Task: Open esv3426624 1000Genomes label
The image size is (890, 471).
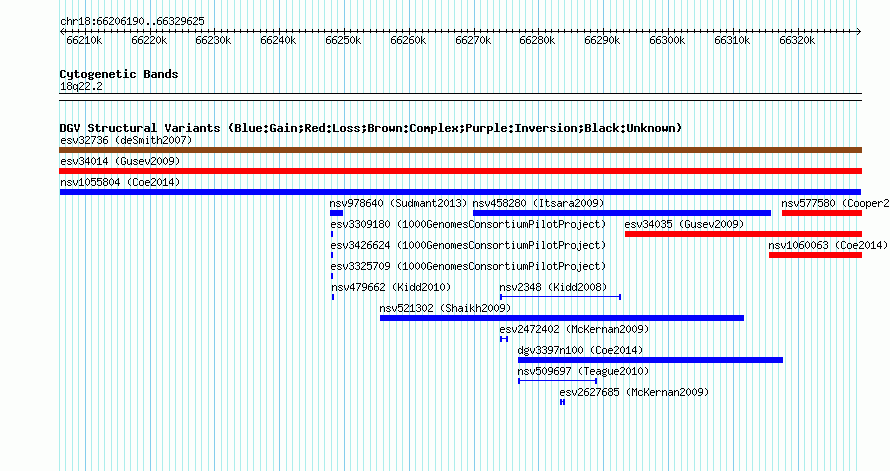Action: (x=468, y=245)
